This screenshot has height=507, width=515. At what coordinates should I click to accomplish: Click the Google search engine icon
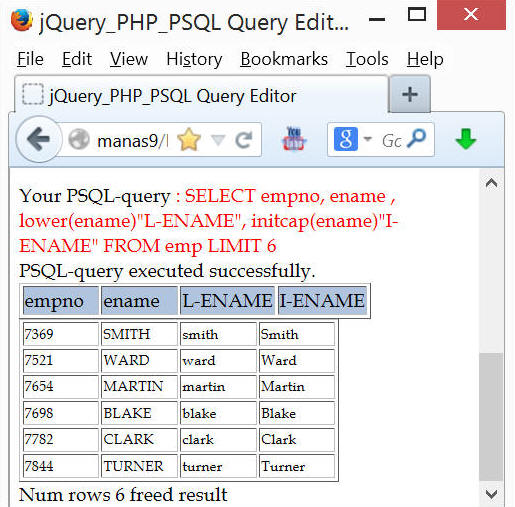tap(346, 139)
